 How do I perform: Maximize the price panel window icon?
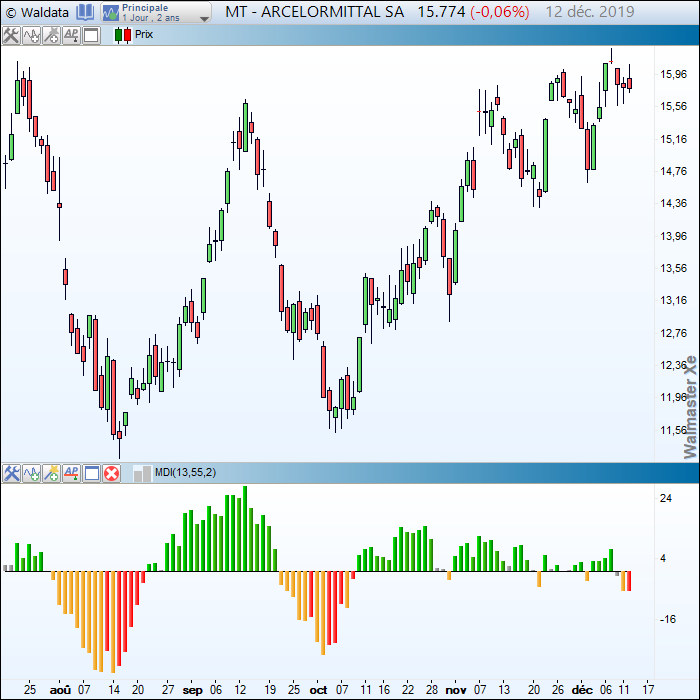[91, 35]
